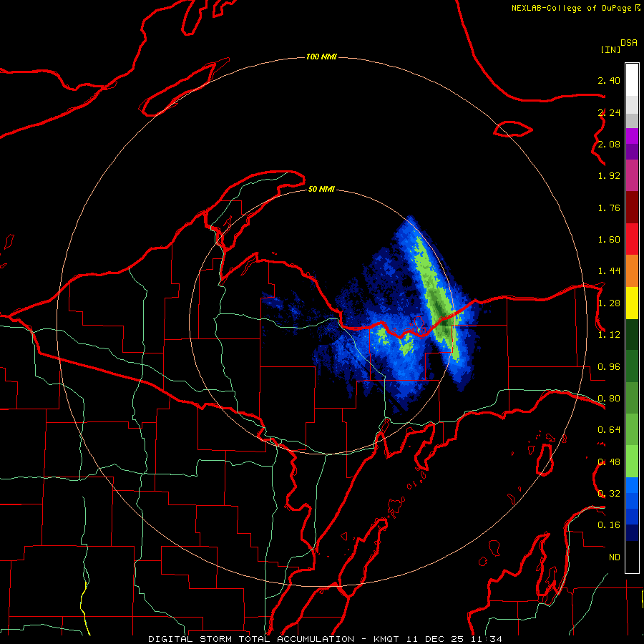Click the ND no-data legend label

coord(615,557)
